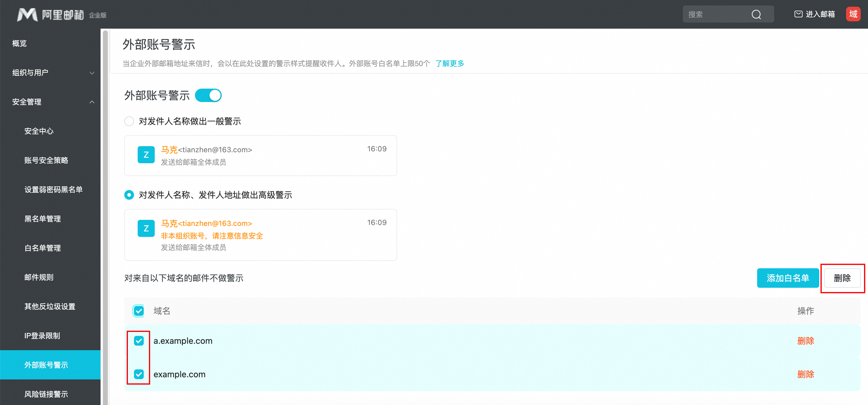The image size is (868, 405).
Task: Click the Z avatar in advanced warning preview
Action: pos(146,228)
